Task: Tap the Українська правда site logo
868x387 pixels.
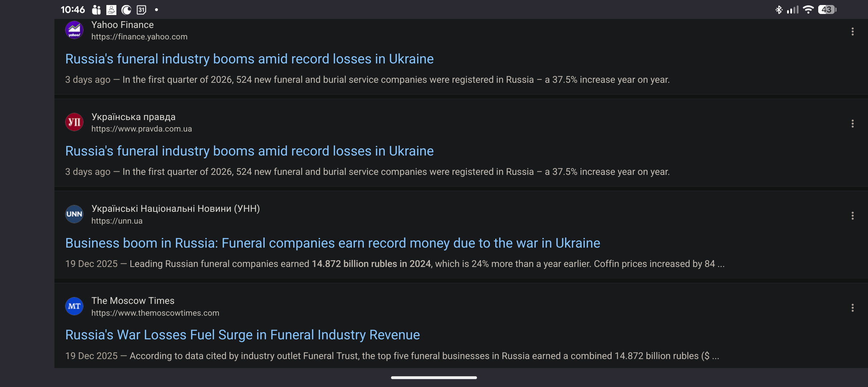Action: point(74,122)
